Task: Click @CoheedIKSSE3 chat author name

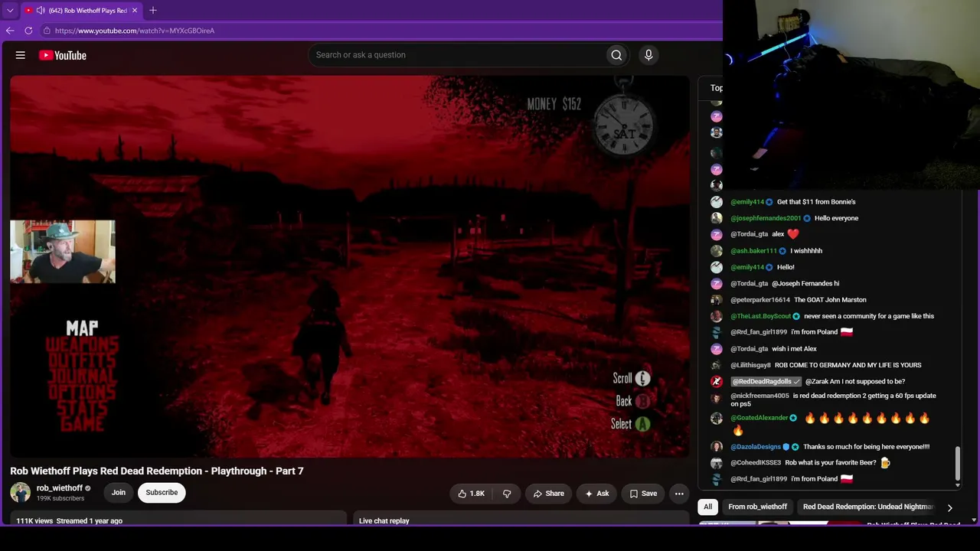Action: (756, 463)
